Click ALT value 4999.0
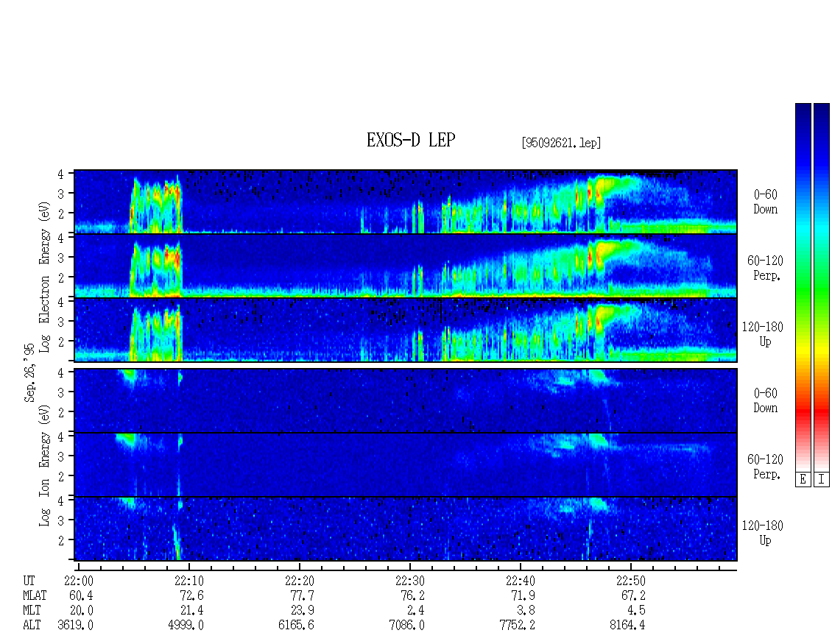832x644 pixels. 186,626
